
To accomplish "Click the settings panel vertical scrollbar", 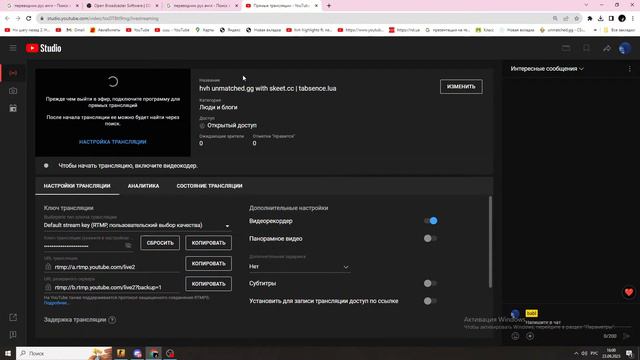I will pos(490,242).
